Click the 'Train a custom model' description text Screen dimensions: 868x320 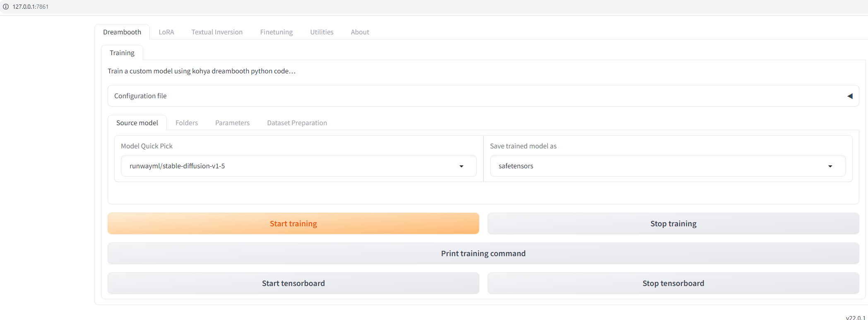(202, 71)
